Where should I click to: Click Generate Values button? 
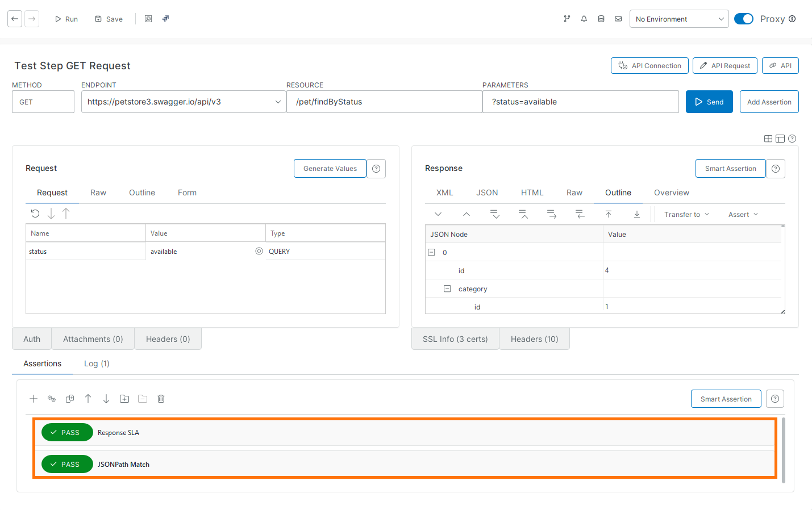pyautogui.click(x=330, y=169)
